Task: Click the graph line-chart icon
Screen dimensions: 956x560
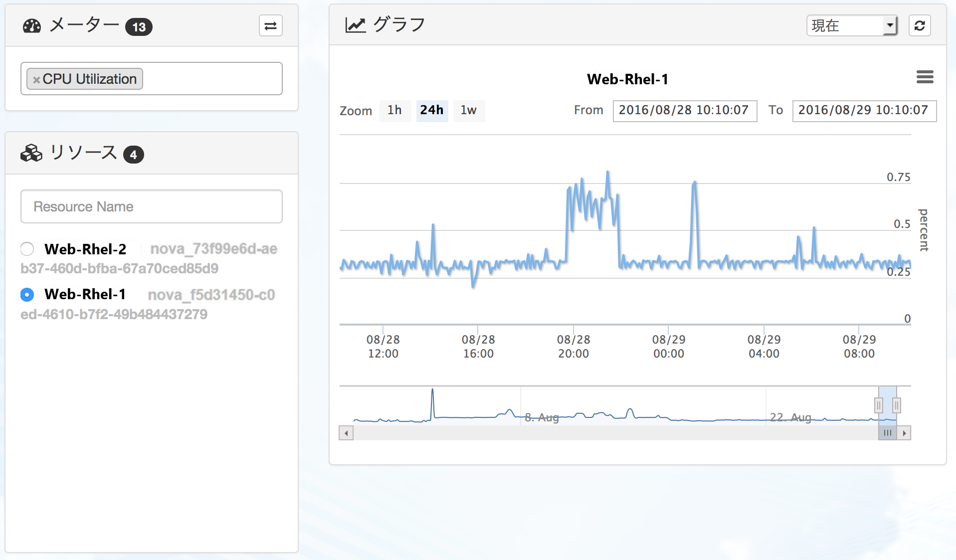Action: [x=356, y=25]
